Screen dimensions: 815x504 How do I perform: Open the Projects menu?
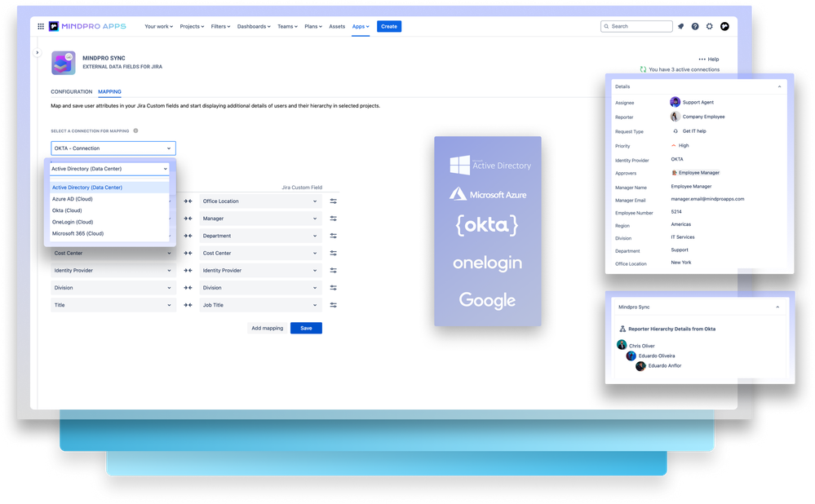[192, 26]
